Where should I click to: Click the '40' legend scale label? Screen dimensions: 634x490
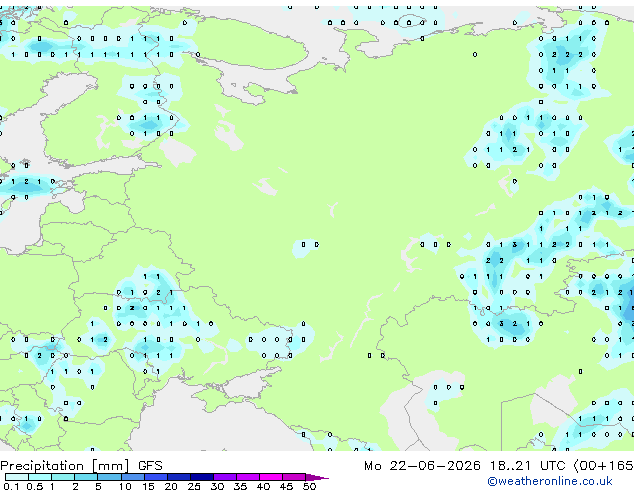point(263,486)
